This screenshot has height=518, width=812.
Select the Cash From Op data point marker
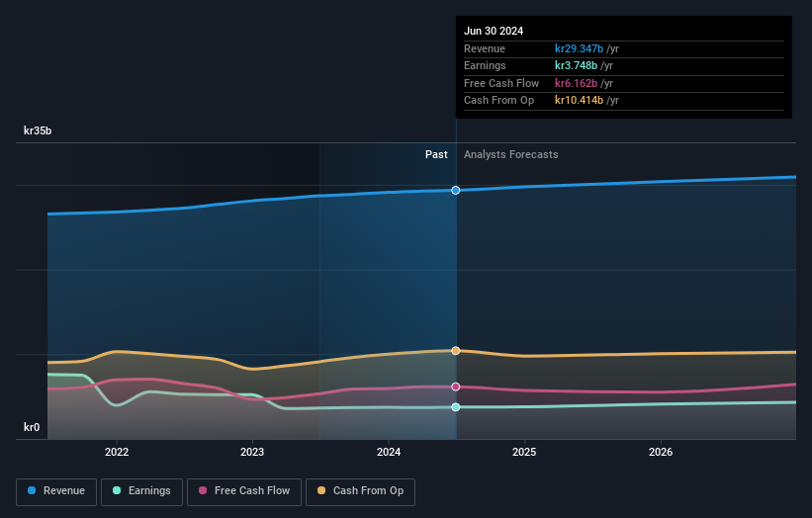pos(456,351)
